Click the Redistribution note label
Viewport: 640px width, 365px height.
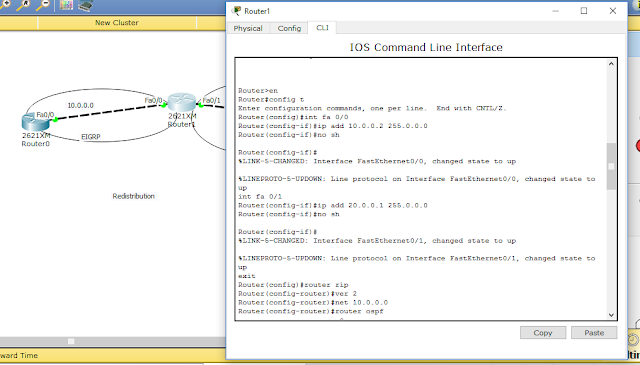click(134, 196)
